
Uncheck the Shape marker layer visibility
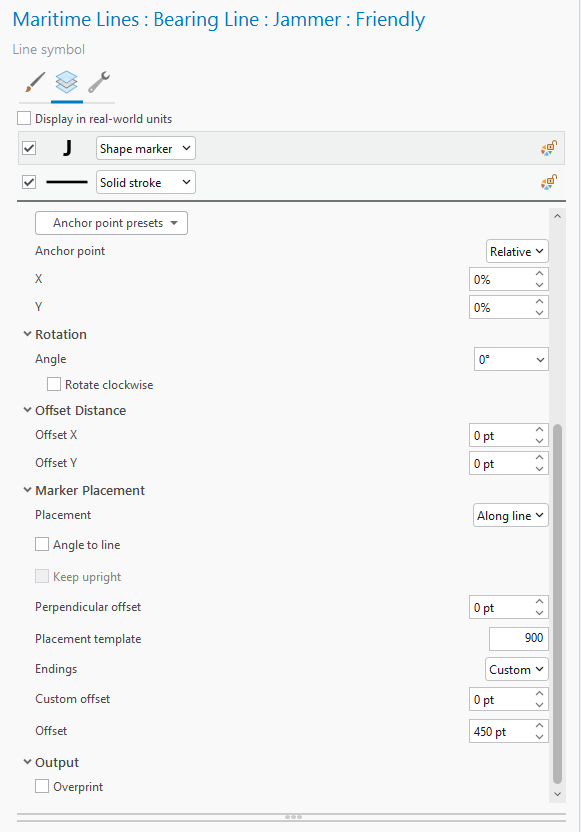[x=29, y=148]
